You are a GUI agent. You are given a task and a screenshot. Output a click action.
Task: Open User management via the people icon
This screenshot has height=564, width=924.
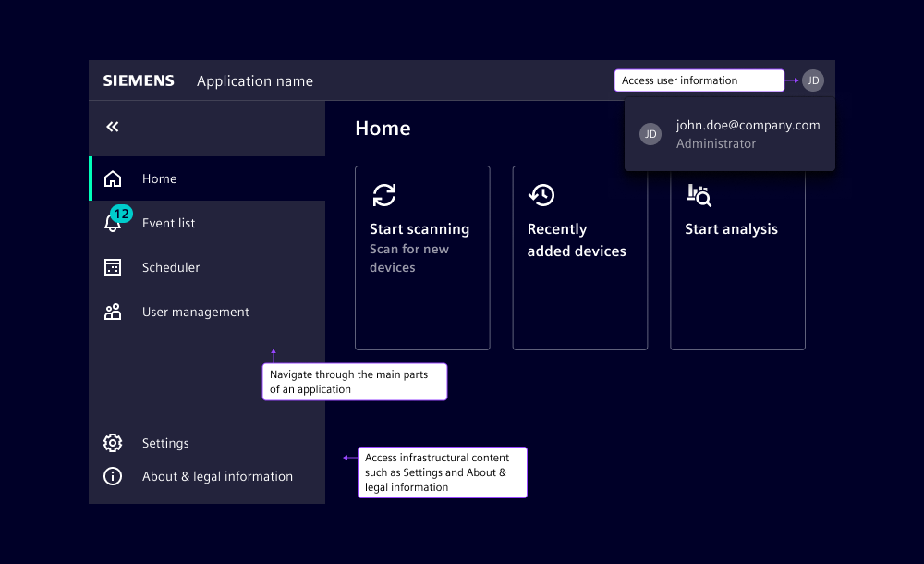(112, 311)
